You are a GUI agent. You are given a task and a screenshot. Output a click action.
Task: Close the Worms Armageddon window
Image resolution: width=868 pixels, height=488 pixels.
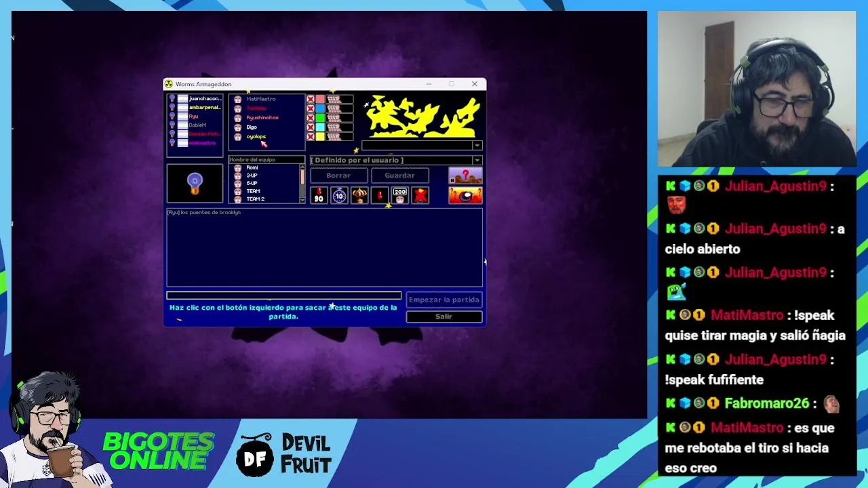(475, 84)
